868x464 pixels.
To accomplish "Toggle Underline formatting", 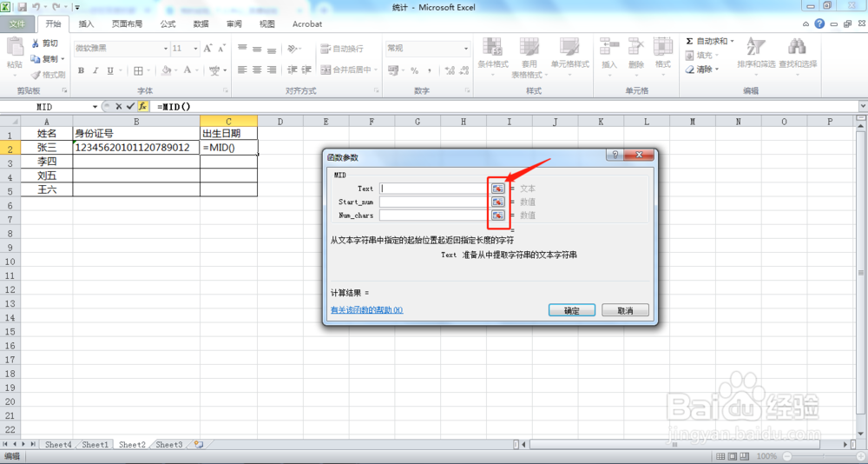I will pyautogui.click(x=110, y=70).
